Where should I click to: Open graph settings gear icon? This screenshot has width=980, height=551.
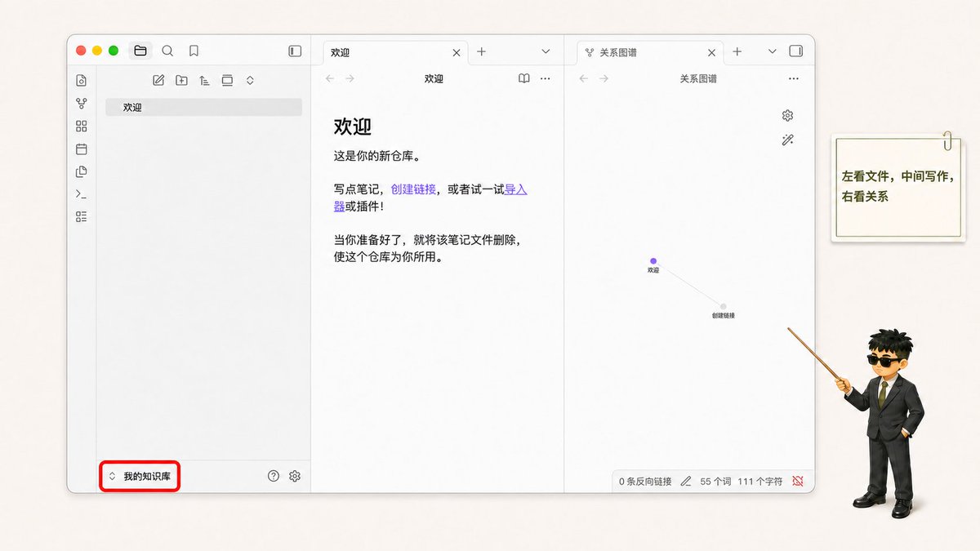(787, 115)
